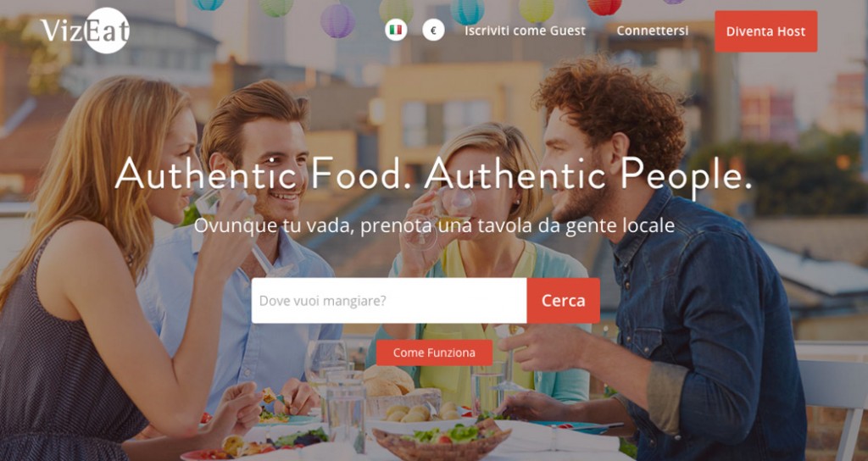Viewport: 868px width, 461px height.
Task: Open the Come Funziona button
Action: (x=434, y=353)
